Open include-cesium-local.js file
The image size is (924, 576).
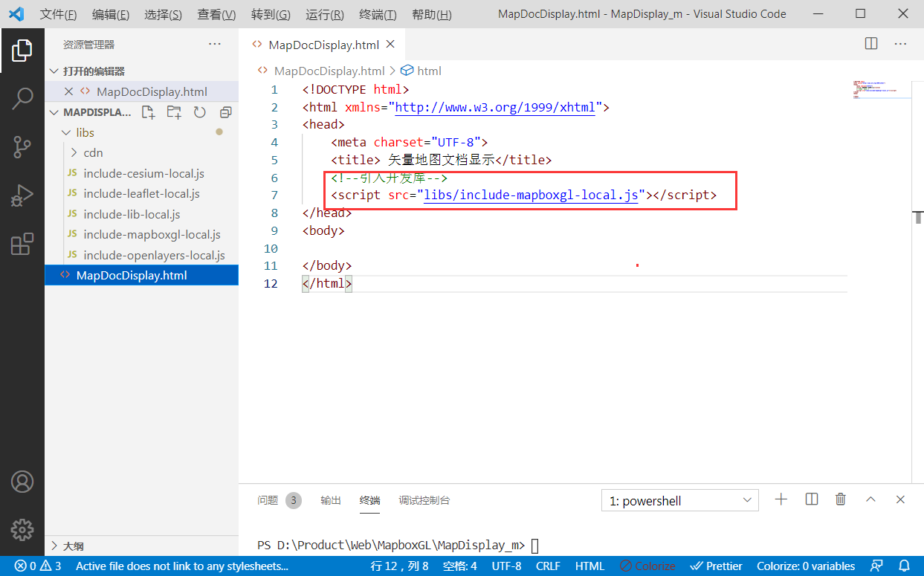(x=141, y=173)
